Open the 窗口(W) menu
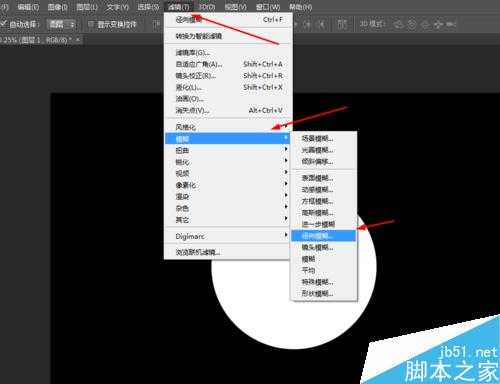The height and width of the screenshot is (384, 500). (268, 7)
